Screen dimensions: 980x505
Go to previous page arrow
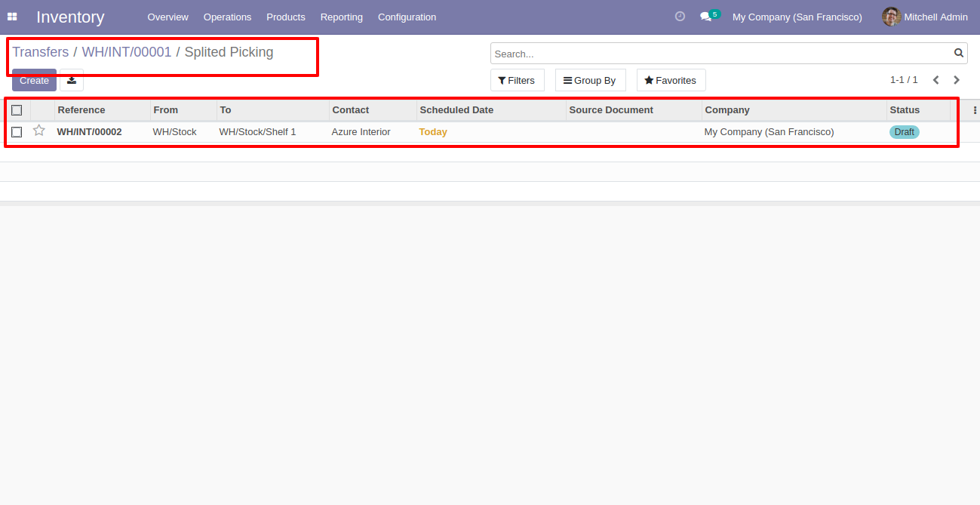pyautogui.click(x=936, y=80)
